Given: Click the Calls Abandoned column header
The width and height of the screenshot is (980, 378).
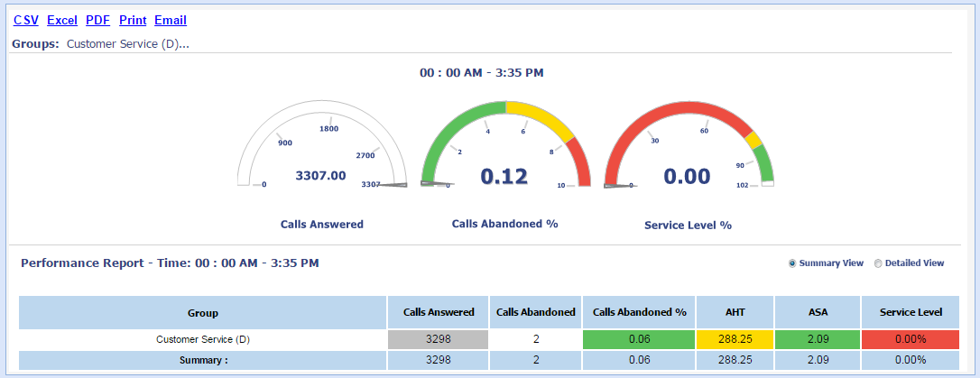Looking at the screenshot, I should tap(536, 312).
